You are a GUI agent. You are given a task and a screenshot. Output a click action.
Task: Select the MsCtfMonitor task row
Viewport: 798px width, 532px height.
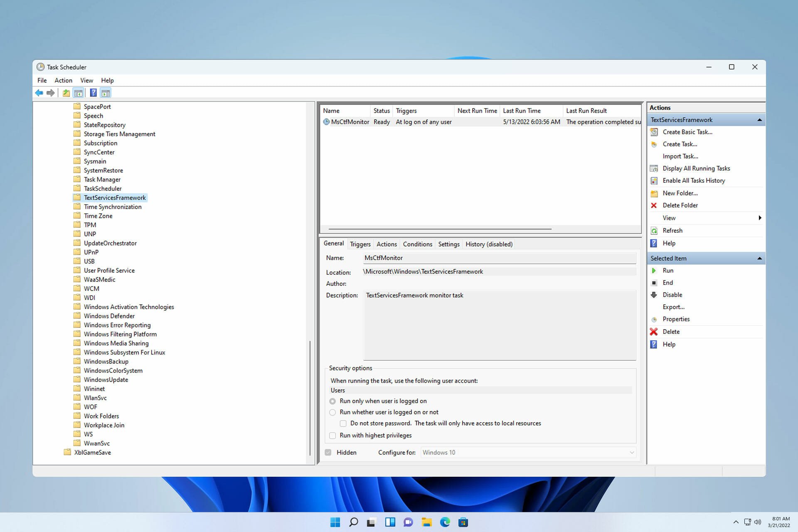coord(481,122)
